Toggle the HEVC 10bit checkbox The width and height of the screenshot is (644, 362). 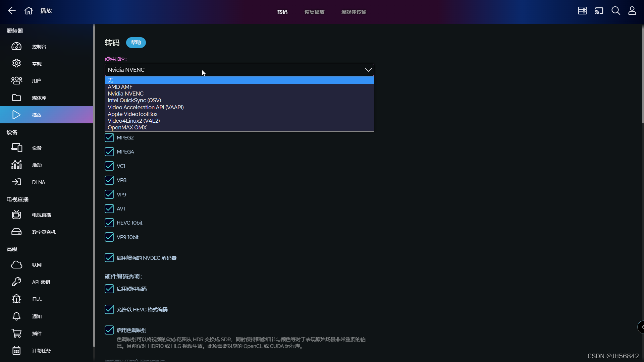[109, 223]
